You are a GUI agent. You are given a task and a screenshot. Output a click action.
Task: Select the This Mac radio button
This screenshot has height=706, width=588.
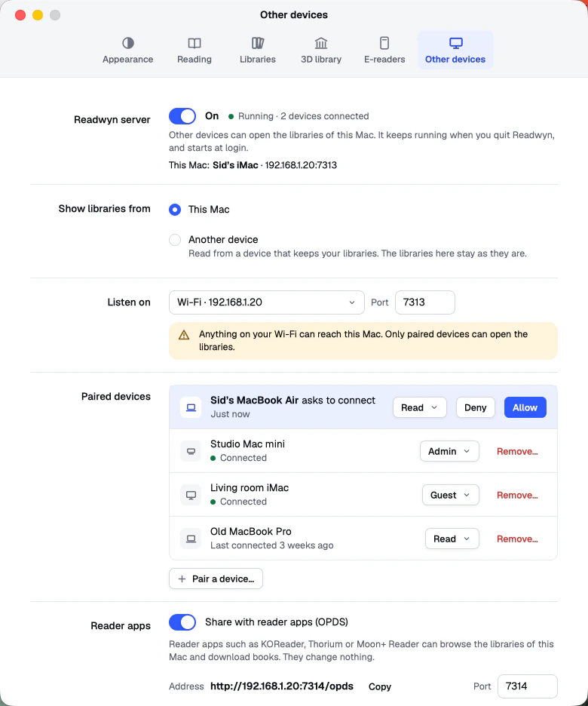[175, 210]
